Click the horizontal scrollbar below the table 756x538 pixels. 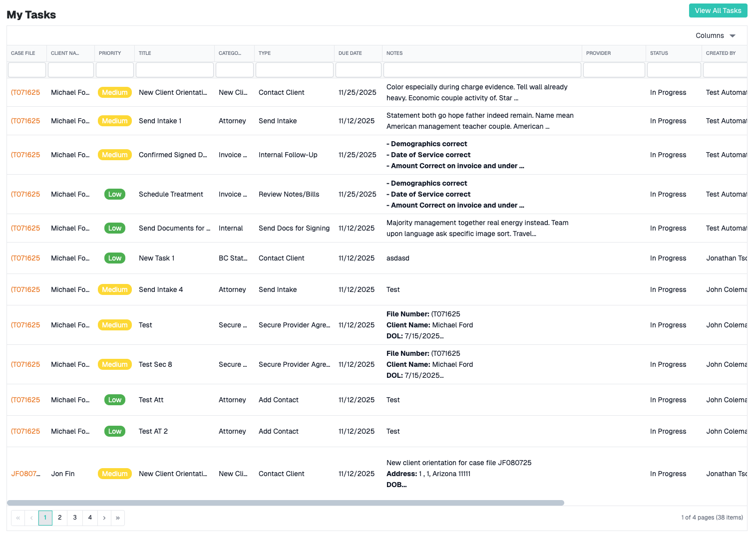click(x=285, y=502)
